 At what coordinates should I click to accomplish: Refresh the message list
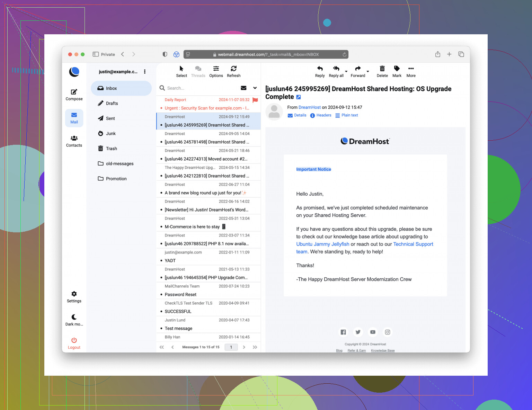click(234, 72)
